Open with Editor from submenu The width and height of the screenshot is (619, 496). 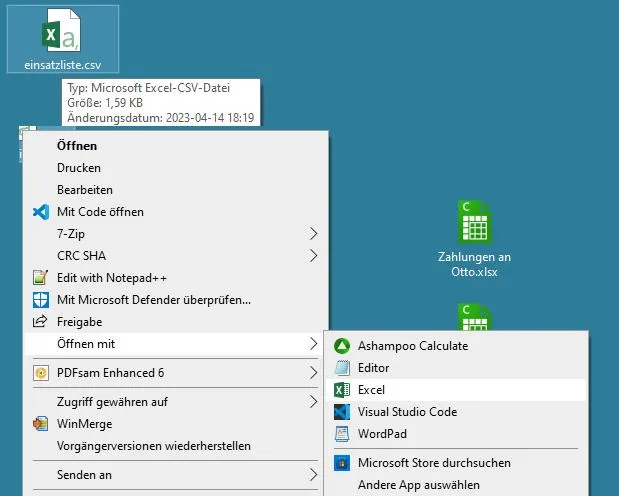click(456, 368)
